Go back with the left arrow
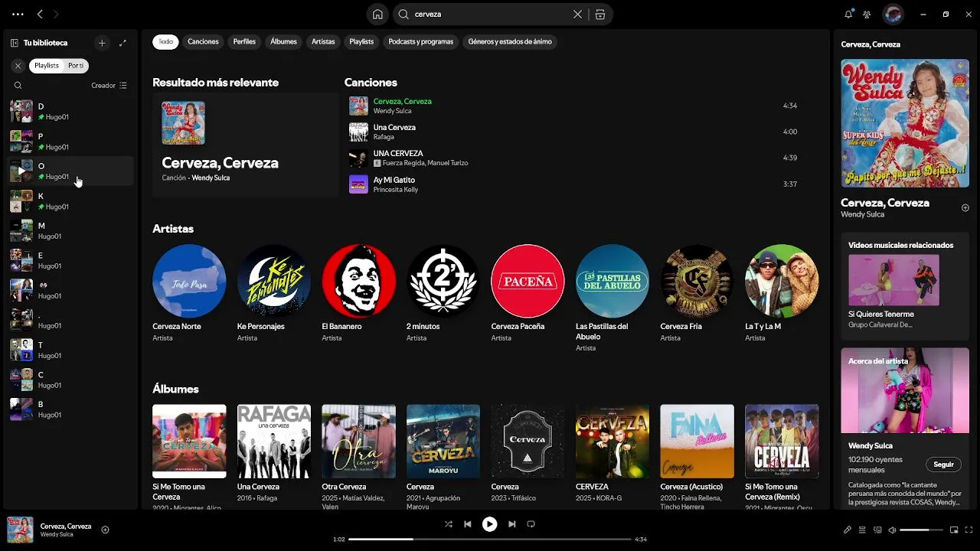This screenshot has width=980, height=551. click(x=40, y=14)
